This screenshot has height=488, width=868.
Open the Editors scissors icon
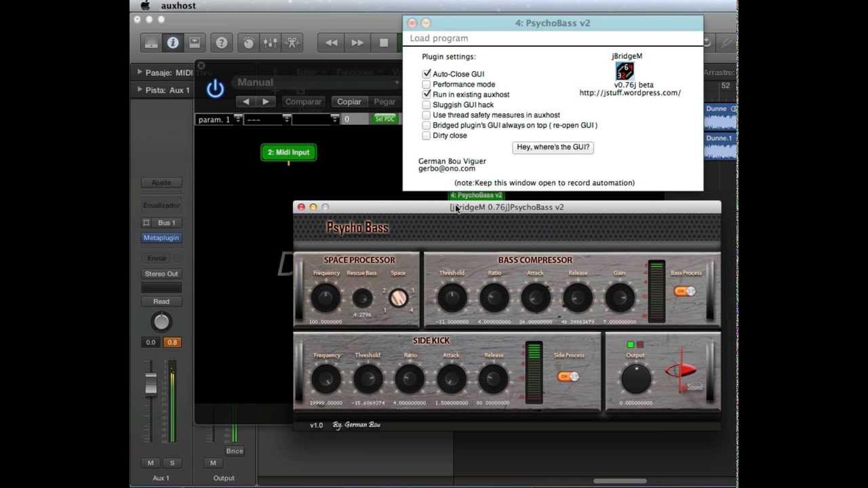[x=292, y=43]
